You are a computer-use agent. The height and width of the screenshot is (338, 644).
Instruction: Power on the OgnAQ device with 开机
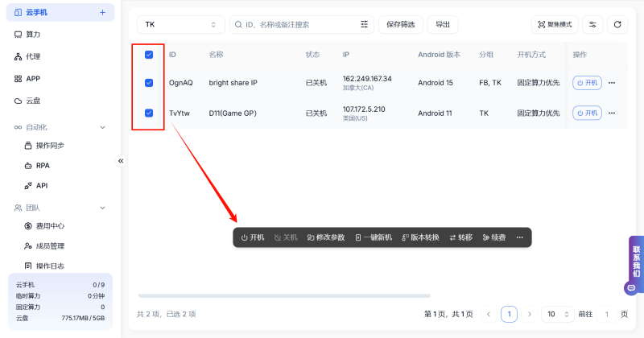[587, 83]
